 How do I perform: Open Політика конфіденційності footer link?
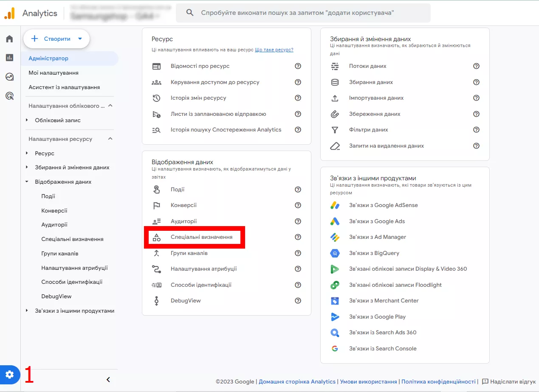pos(438,382)
